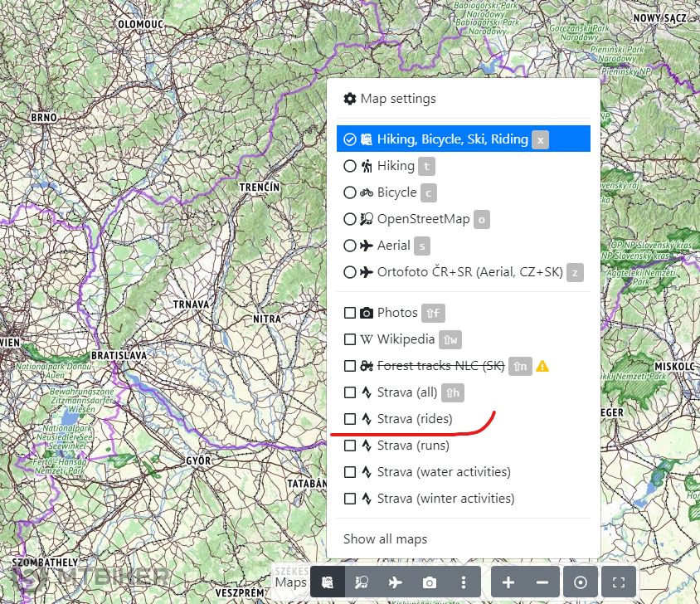This screenshot has height=604, width=700.
Task: Center map on my location
Action: 581,582
